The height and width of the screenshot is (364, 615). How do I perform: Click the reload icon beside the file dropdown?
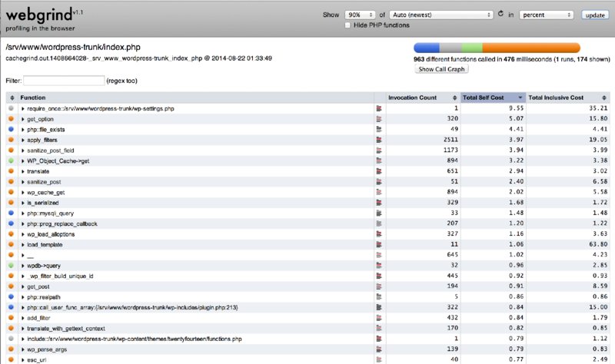point(501,14)
